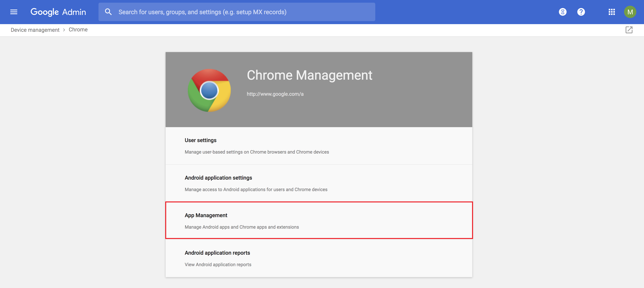The image size is (644, 288).
Task: Click Manage Android apps description text
Action: coord(242,227)
